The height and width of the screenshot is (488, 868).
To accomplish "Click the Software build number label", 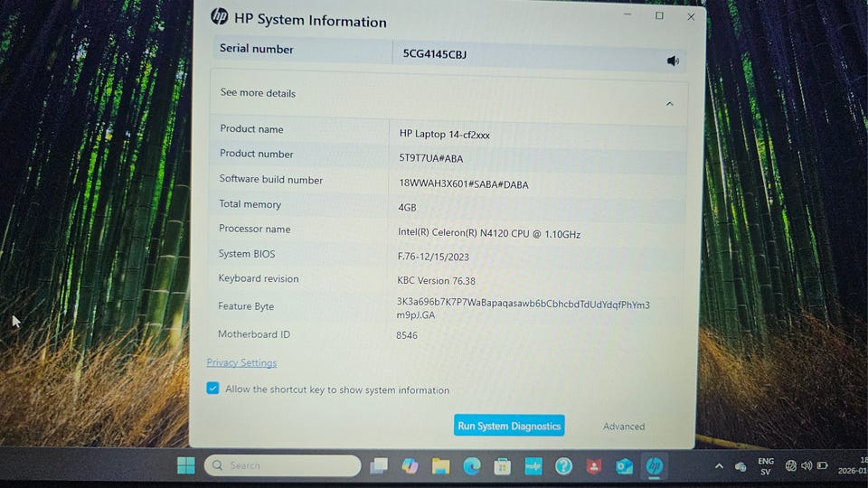I will pos(270,179).
